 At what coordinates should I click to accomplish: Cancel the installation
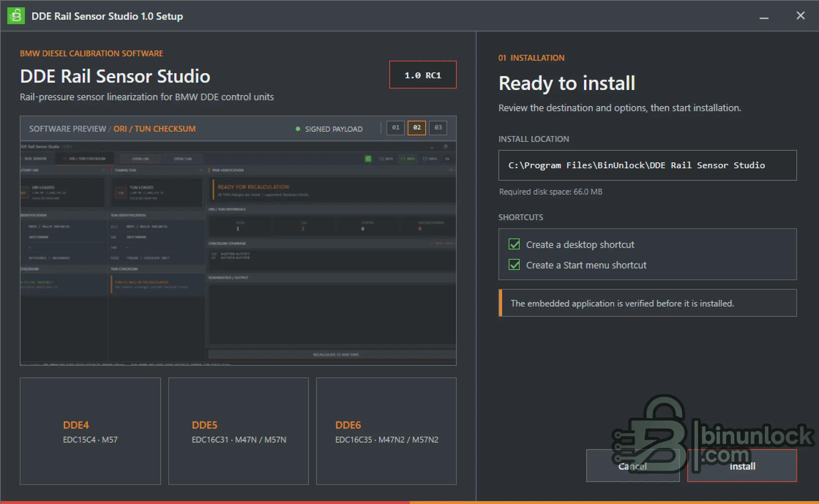(x=633, y=466)
